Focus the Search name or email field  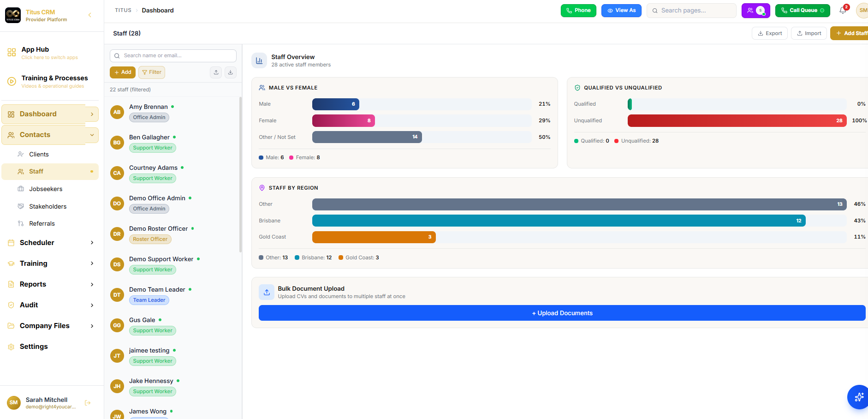[173, 56]
